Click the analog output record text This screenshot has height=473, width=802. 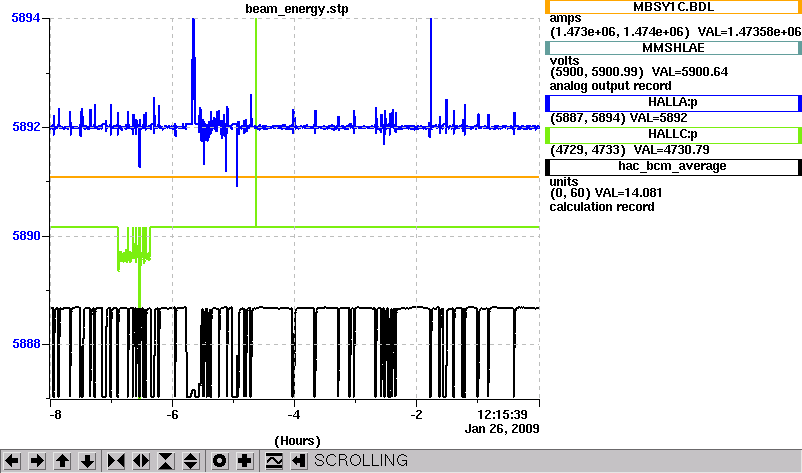[611, 86]
